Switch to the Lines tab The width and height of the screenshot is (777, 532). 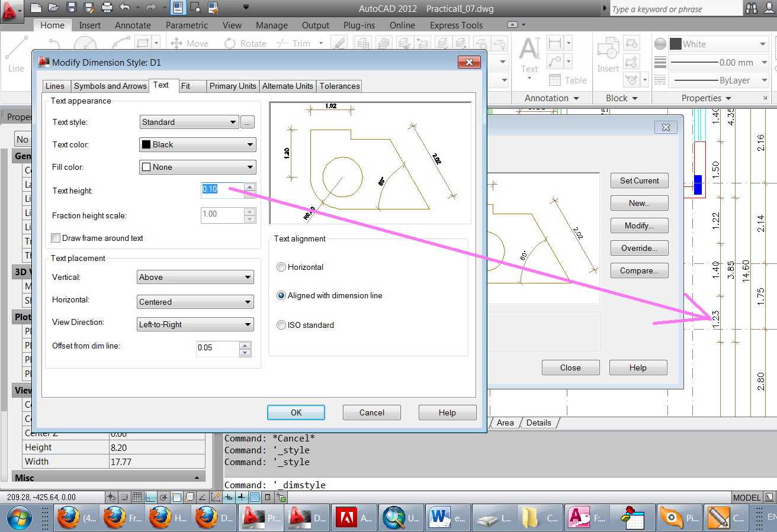pos(55,86)
